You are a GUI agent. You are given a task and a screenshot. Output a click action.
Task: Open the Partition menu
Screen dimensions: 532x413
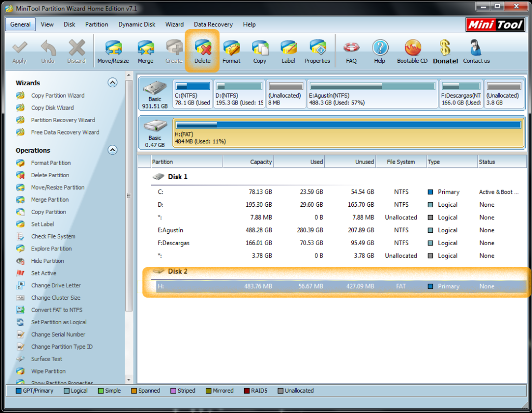(97, 24)
